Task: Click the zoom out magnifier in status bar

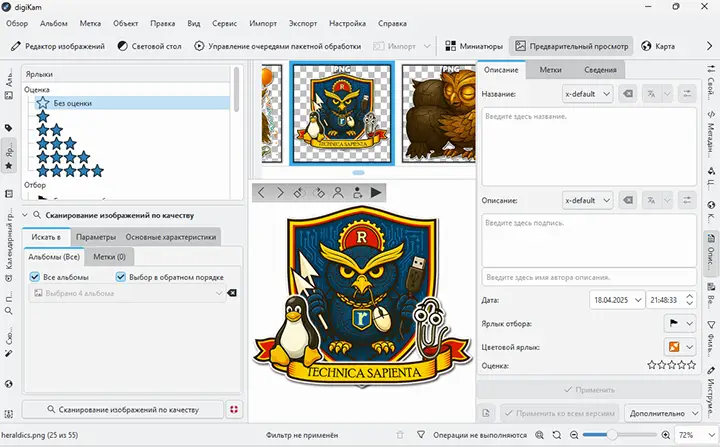Action: tap(574, 435)
